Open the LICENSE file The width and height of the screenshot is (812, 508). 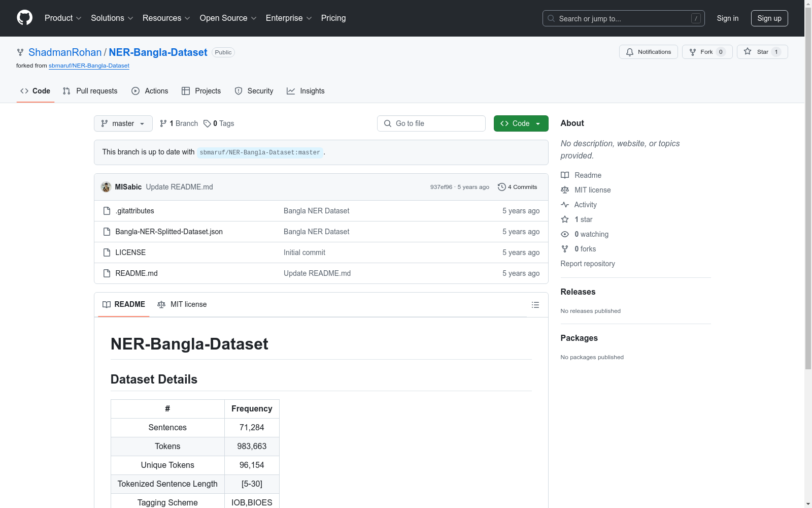(x=130, y=252)
